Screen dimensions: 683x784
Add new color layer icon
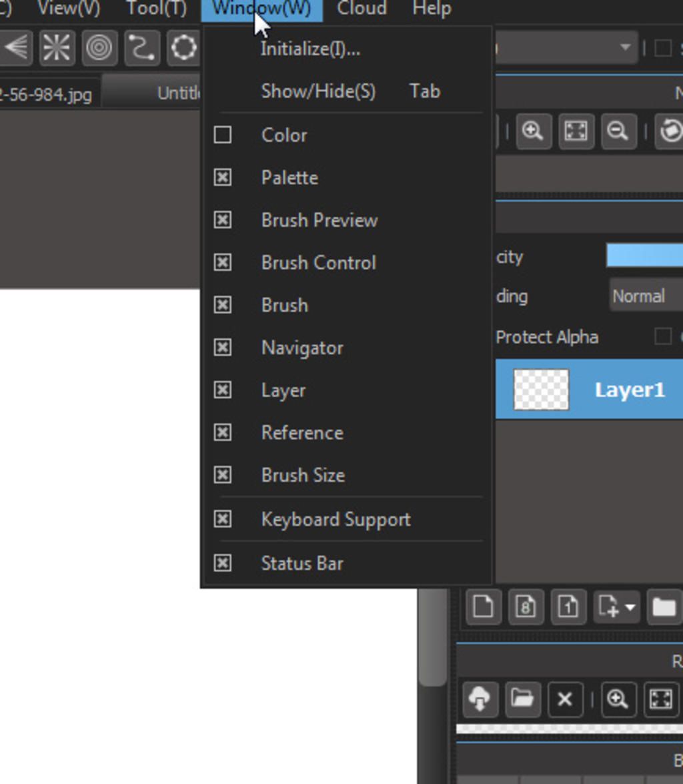coord(483,607)
